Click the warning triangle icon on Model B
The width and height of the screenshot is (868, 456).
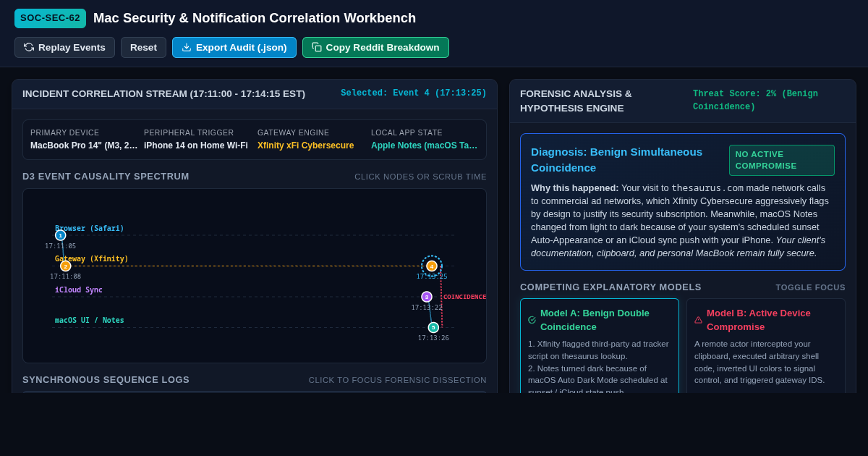pyautogui.click(x=699, y=320)
